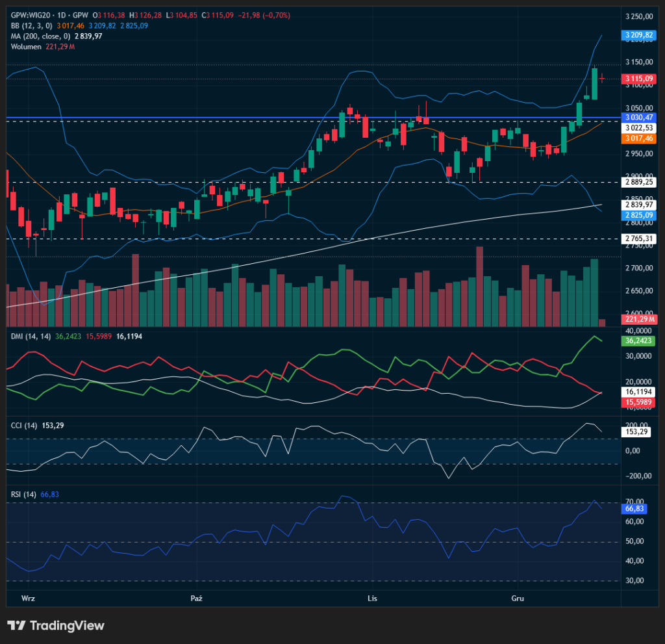Viewport: 665px width, 644px height.
Task: Click the orange 3 017,46 price label
Action: [x=639, y=138]
